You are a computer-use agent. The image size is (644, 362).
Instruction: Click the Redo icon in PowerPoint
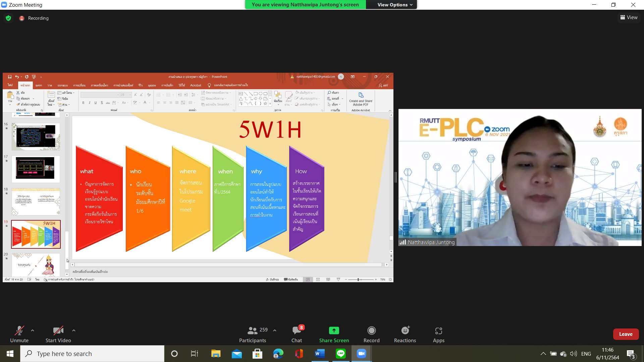[x=26, y=77]
